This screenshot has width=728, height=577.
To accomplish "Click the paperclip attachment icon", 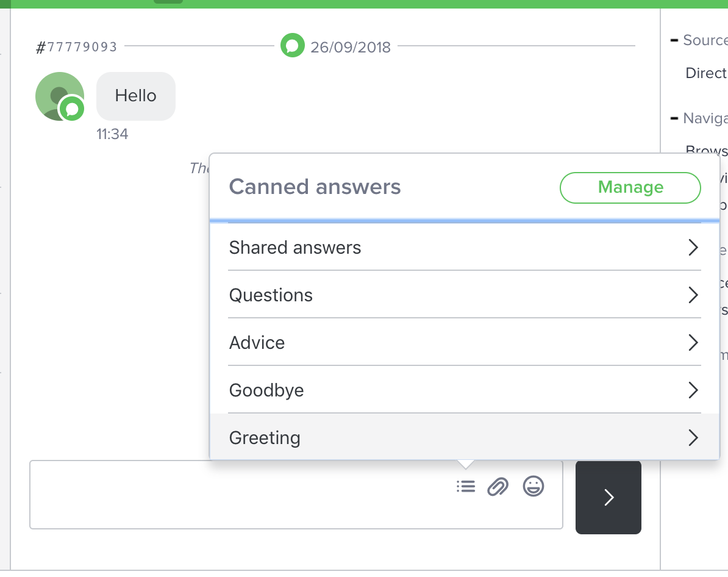I will point(498,487).
